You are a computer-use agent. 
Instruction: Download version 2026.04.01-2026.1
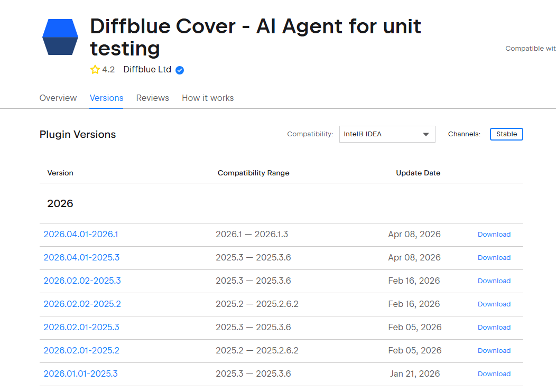tap(494, 234)
